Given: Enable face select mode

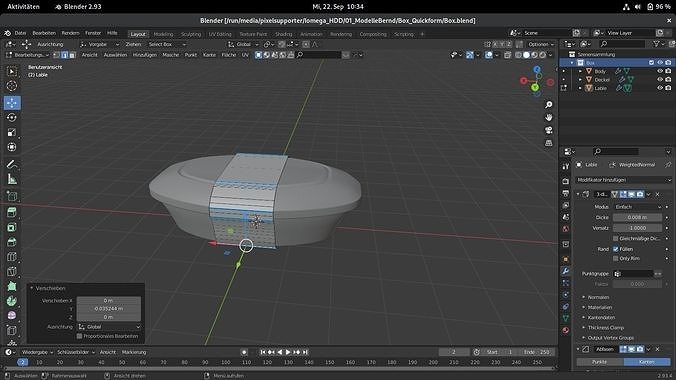Looking at the screenshot, I should click(x=72, y=55).
